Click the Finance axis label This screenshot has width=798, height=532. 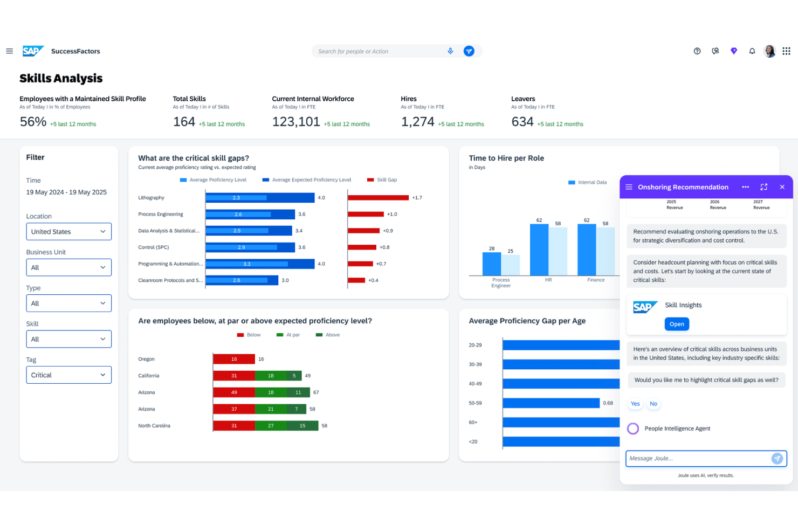pos(596,280)
